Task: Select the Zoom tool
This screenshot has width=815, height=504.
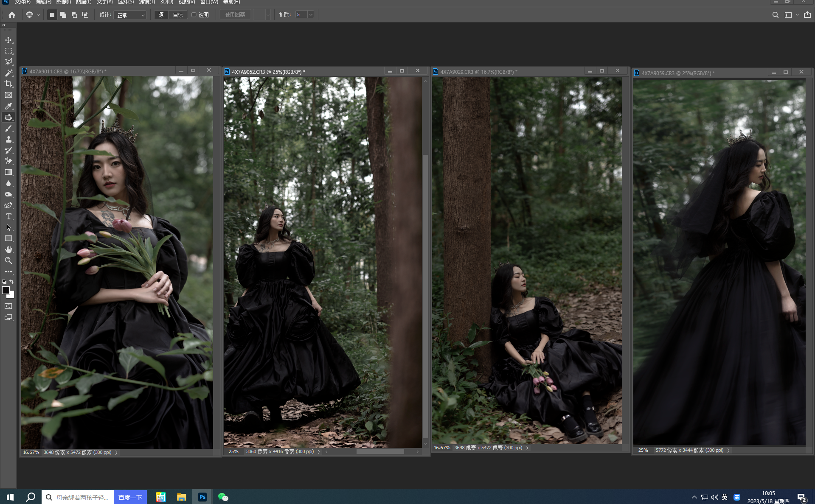Action: tap(8, 260)
